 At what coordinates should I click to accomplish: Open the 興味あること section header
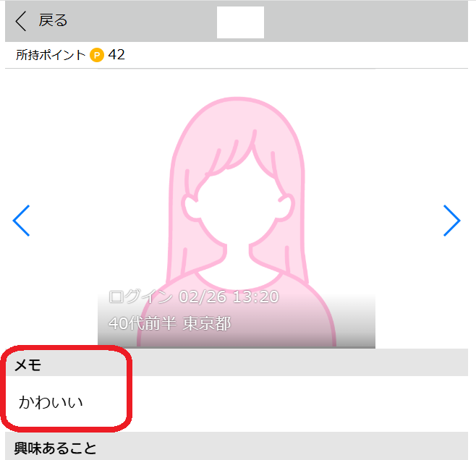(x=55, y=448)
